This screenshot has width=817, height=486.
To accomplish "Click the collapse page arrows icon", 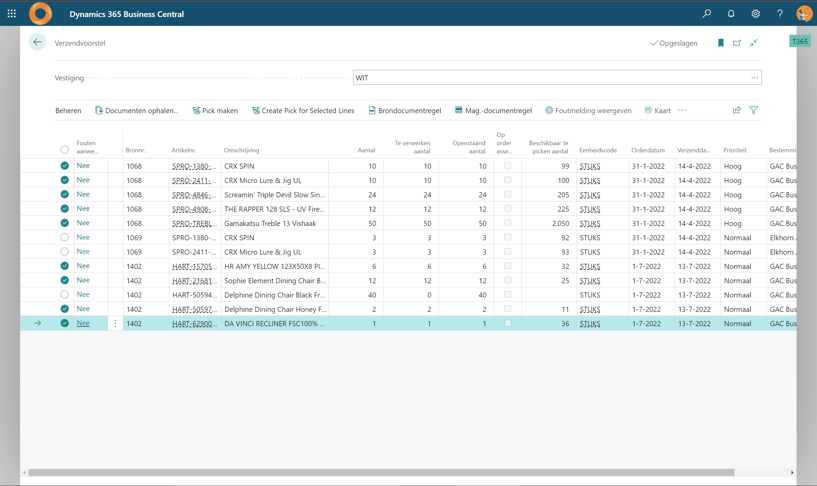I will coord(753,43).
